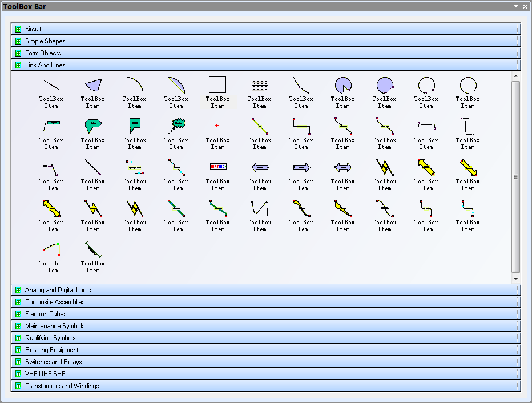Image resolution: width=532 pixels, height=403 pixels.
Task: Click the vertical scrollbar thumb
Action: point(516,176)
